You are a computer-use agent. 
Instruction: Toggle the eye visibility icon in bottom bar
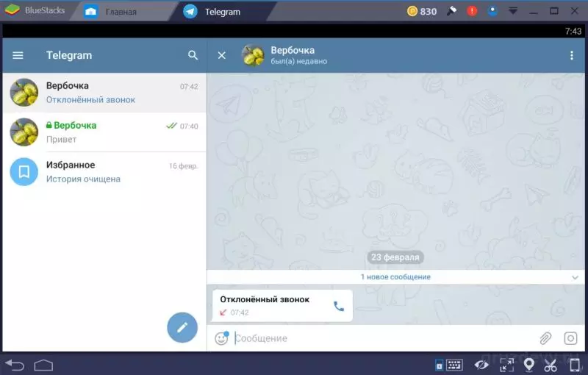(481, 365)
